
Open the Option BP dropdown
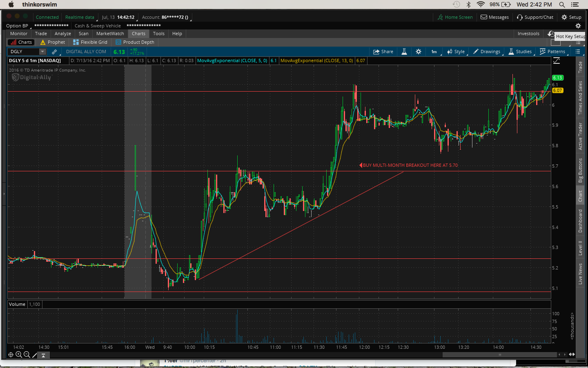18,26
